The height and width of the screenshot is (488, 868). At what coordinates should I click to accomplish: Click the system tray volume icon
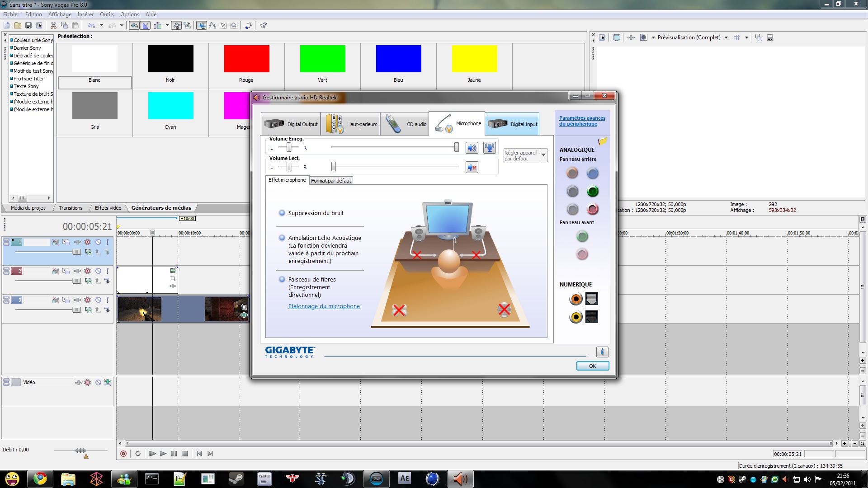807,479
